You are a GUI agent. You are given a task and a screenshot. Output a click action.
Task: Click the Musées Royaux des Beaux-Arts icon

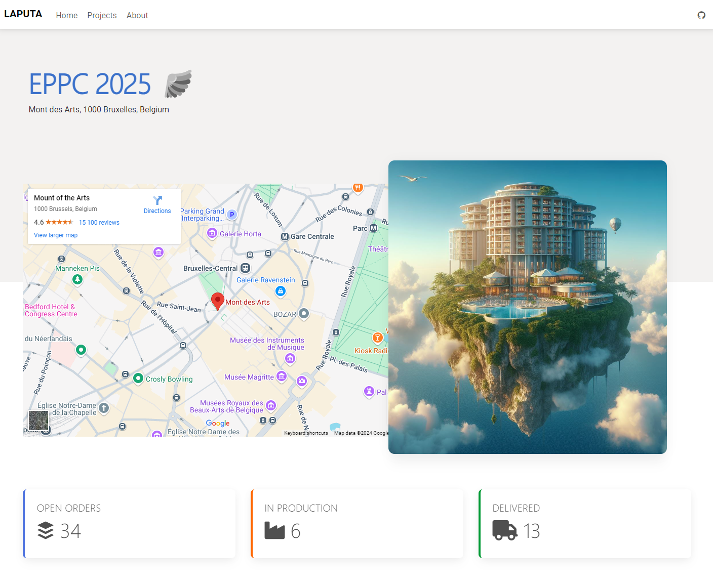click(x=271, y=405)
